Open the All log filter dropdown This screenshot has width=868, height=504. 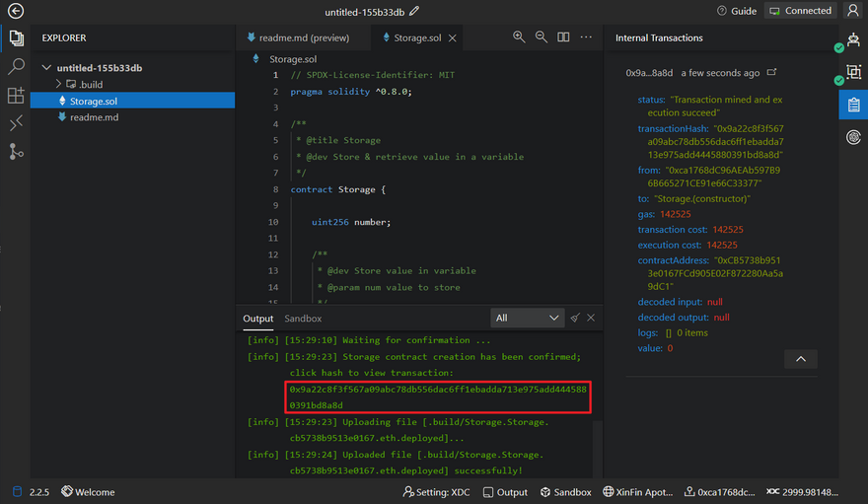[x=527, y=318]
